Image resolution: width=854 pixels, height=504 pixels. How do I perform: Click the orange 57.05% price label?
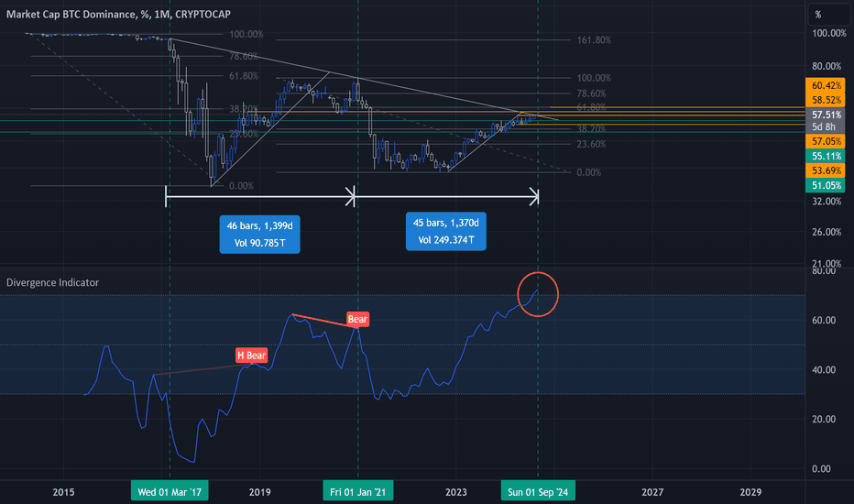825,142
